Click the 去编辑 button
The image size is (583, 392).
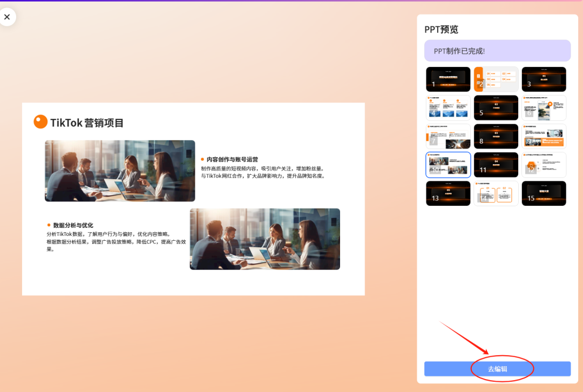pyautogui.click(x=497, y=369)
